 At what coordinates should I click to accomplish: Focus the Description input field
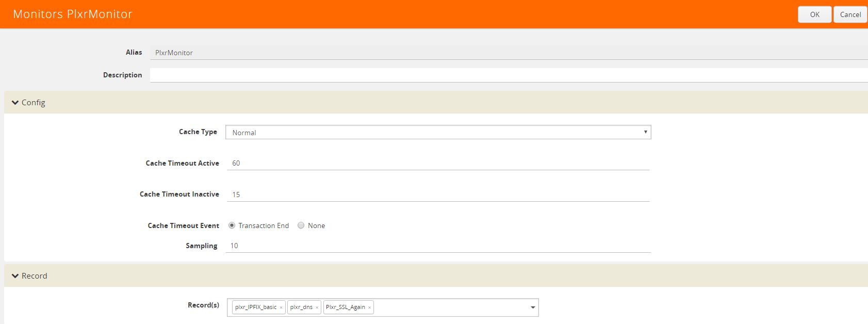pos(509,75)
